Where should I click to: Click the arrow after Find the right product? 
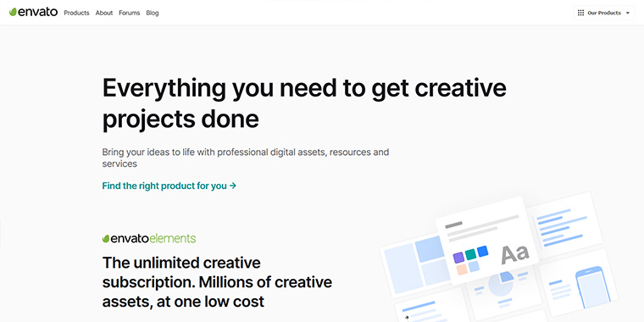click(233, 186)
